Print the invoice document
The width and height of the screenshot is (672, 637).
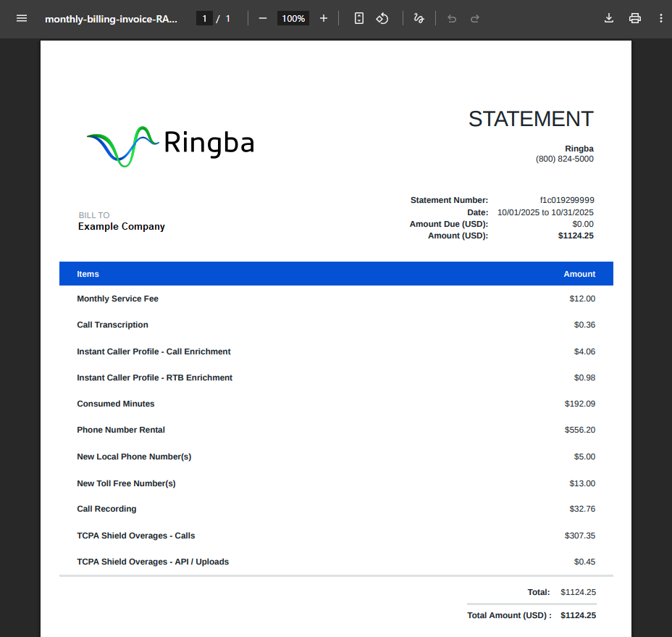pyautogui.click(x=635, y=18)
